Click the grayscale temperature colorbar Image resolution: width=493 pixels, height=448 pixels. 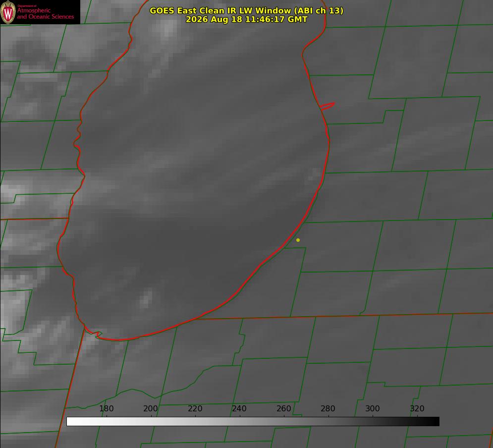[x=253, y=421]
